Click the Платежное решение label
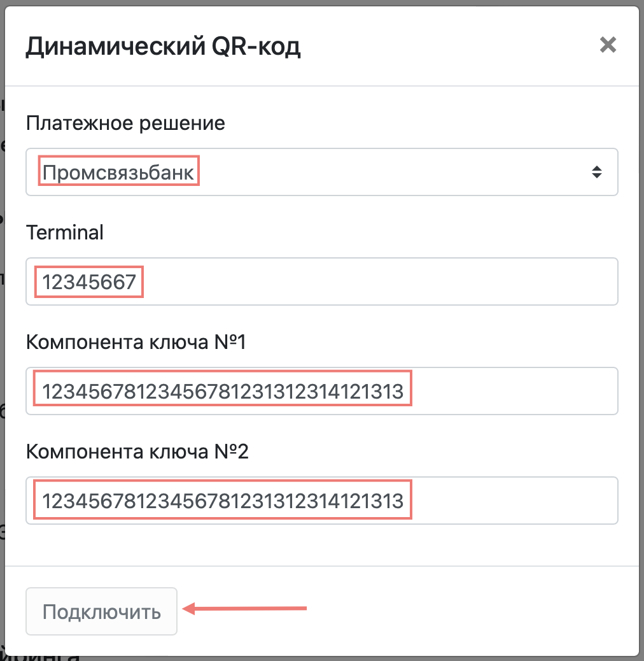 click(x=125, y=123)
